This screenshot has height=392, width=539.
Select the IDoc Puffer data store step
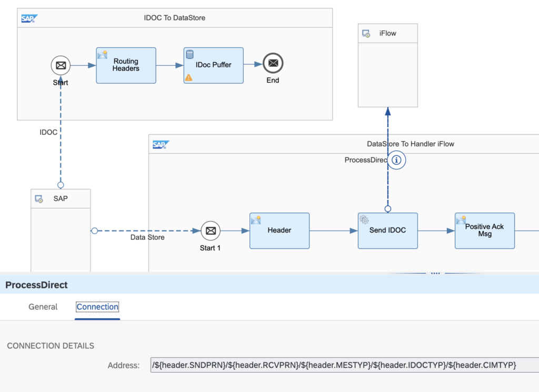pyautogui.click(x=214, y=65)
